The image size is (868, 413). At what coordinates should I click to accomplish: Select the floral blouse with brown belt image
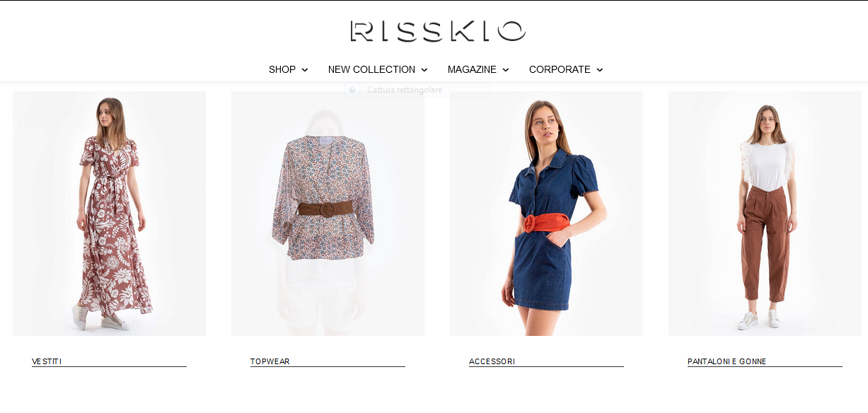(x=328, y=213)
